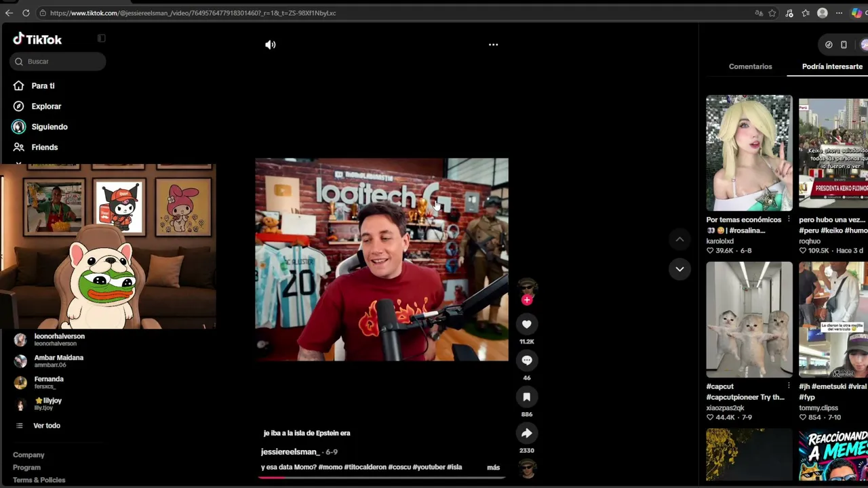Open the browser translate icon
This screenshot has width=868, height=488.
(759, 13)
